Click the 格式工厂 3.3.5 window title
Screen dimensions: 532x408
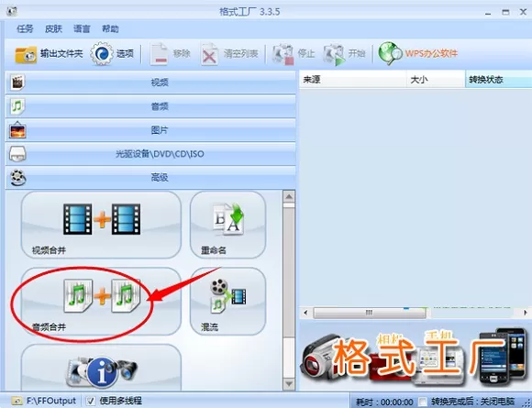coord(249,12)
